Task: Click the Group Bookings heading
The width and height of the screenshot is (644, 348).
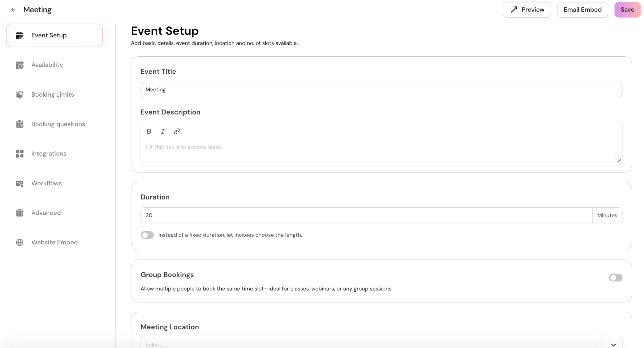Action: [167, 275]
